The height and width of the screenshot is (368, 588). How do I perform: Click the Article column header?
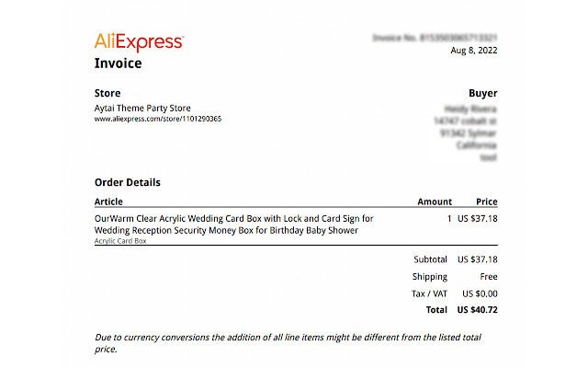pos(108,201)
